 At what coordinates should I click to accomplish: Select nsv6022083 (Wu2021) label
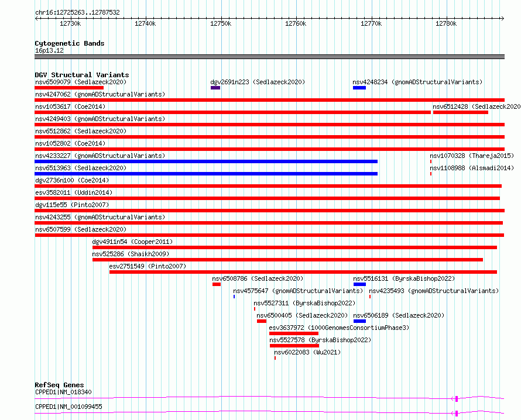[x=307, y=352]
